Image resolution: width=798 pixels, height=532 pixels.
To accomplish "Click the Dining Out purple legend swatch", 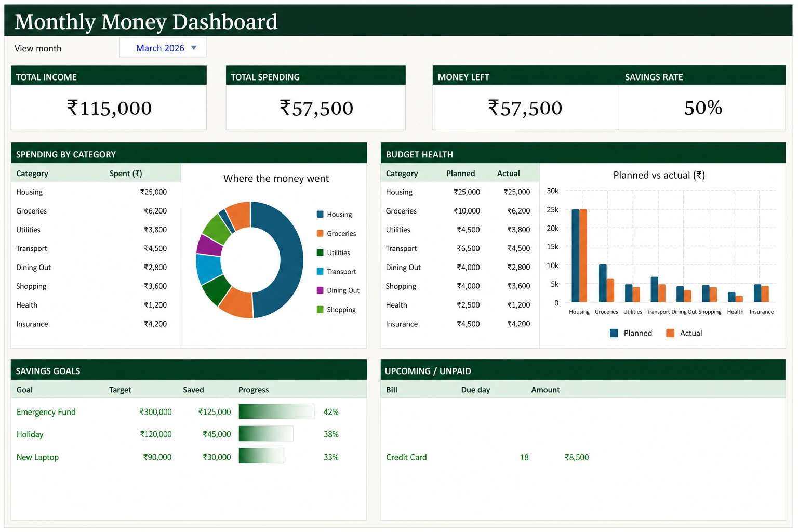I will (x=320, y=290).
